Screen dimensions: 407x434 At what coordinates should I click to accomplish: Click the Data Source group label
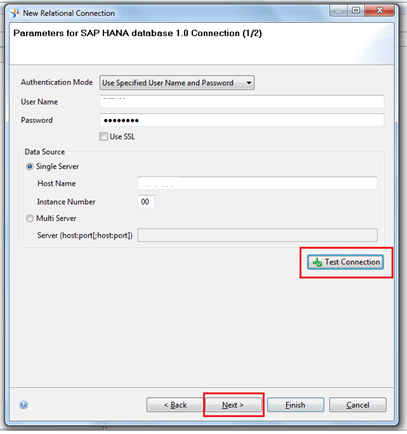45,152
